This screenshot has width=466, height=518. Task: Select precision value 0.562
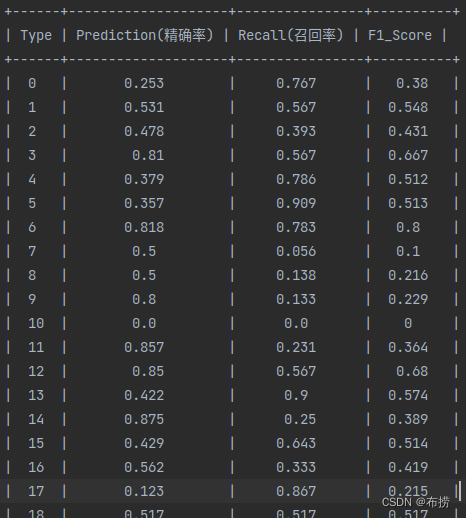click(x=144, y=467)
